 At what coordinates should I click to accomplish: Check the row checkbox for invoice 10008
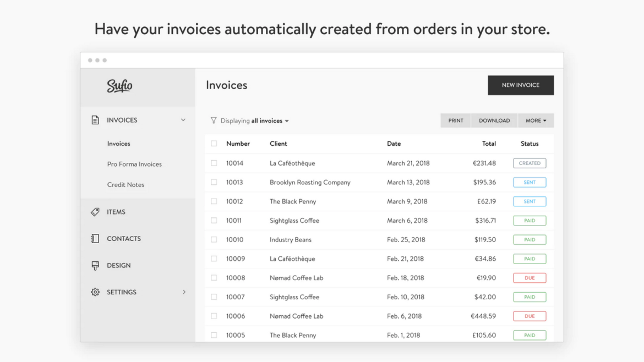214,278
